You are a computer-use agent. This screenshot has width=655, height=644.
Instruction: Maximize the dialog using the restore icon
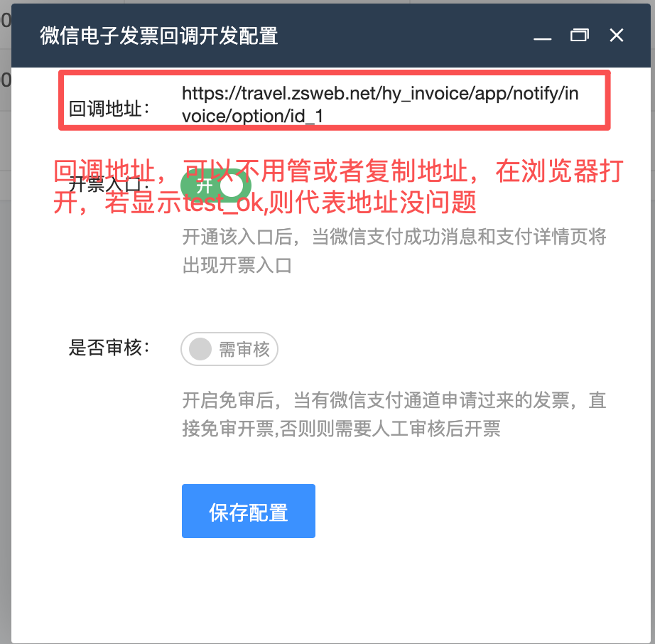tap(580, 36)
